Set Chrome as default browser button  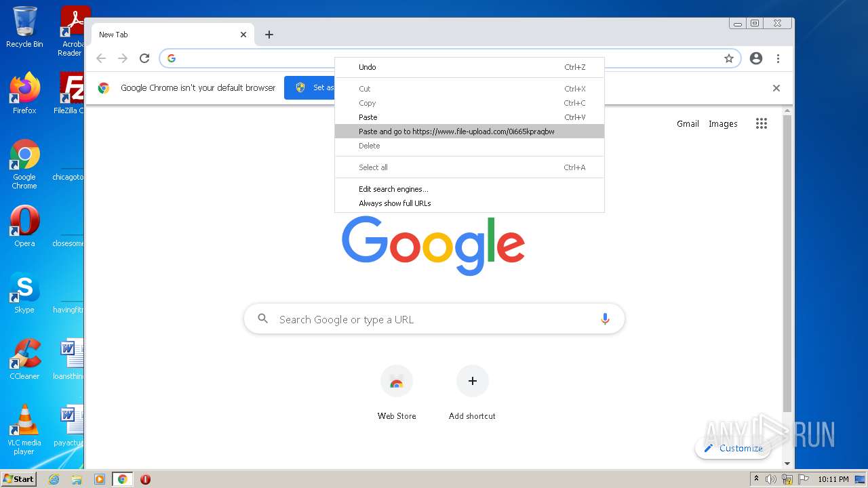click(x=309, y=87)
